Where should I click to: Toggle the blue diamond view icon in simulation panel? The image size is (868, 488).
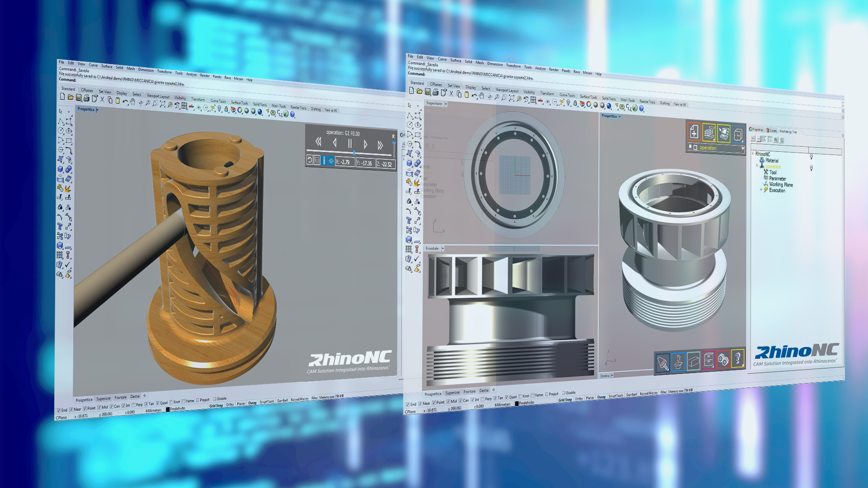[331, 161]
